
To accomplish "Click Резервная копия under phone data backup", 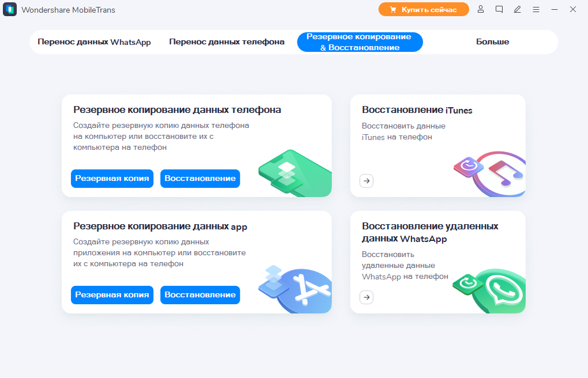I will (112, 179).
